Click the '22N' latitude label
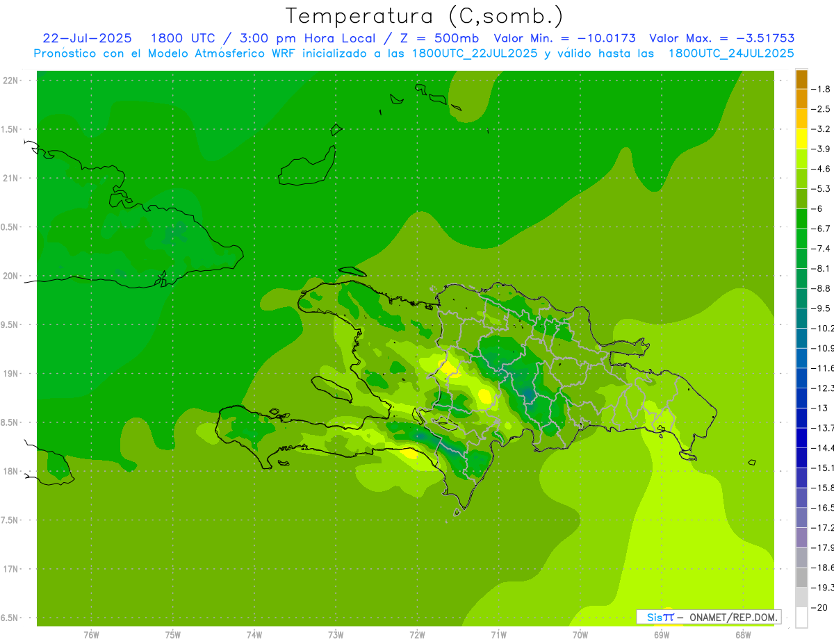Viewport: 834px width, 644px height. coord(10,81)
